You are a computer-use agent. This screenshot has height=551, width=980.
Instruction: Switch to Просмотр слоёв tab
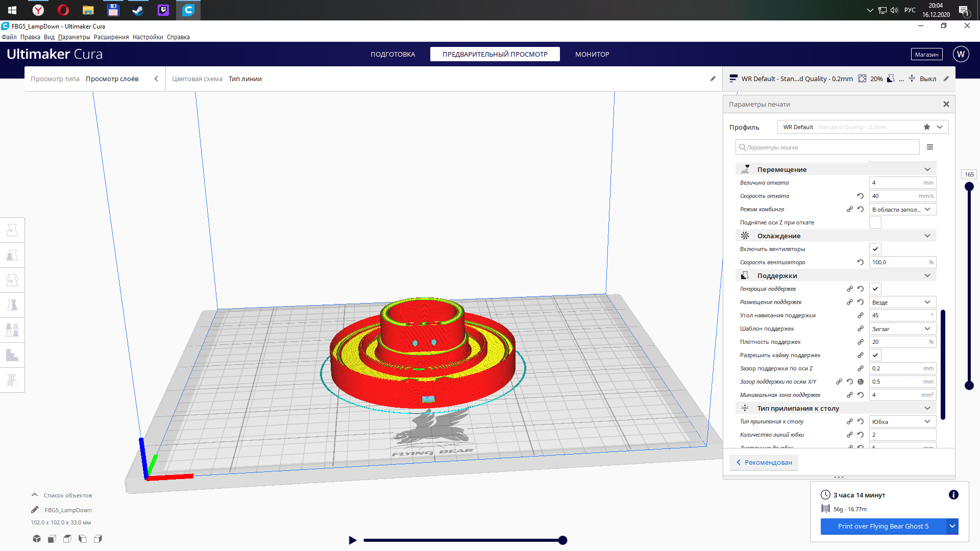pos(112,79)
